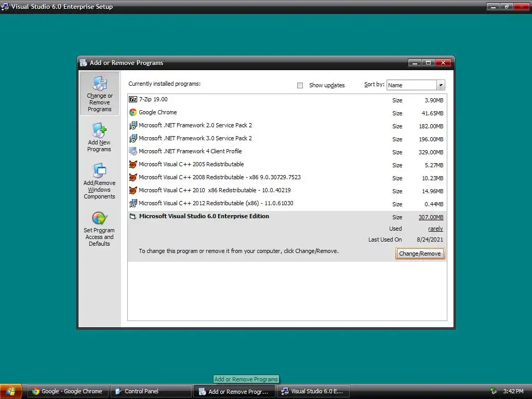Minimize the Visual Studio 6.0 Setup window
The image size is (532, 399).
493,6
